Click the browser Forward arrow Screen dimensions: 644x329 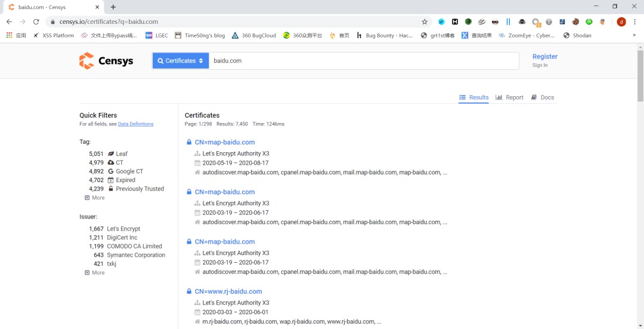point(23,22)
